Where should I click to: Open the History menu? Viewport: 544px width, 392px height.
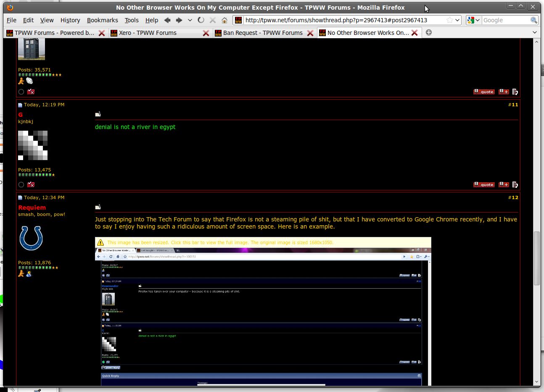pos(70,20)
